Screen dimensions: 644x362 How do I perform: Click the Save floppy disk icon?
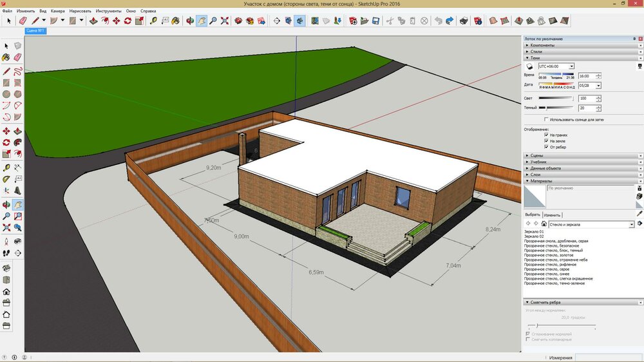[374, 21]
